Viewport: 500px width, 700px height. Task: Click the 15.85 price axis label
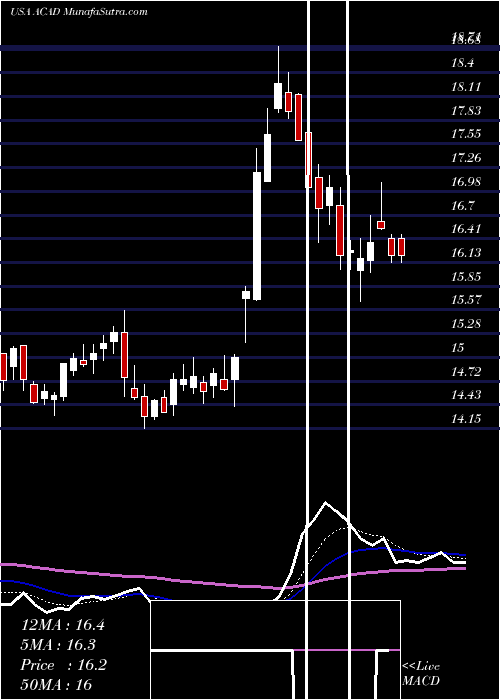coord(466,277)
